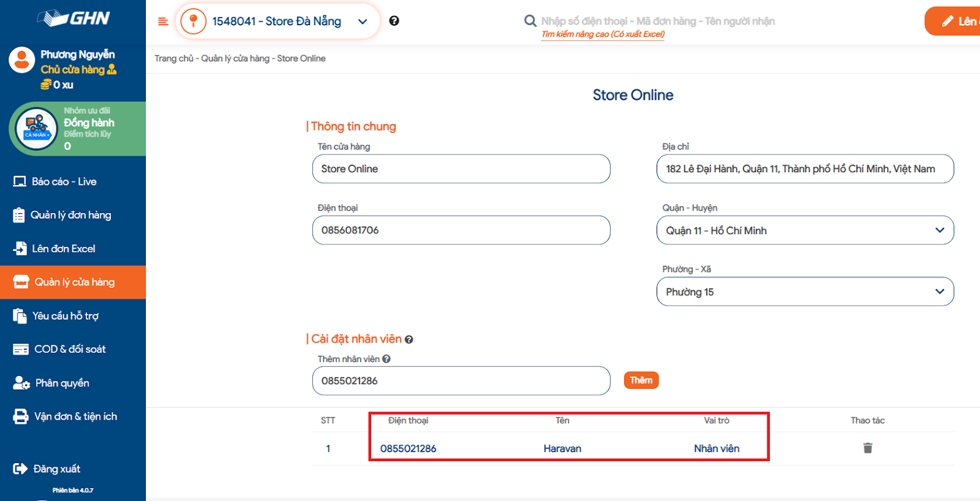Click the Phiên bản 4.0.7 version text
The image size is (980, 501).
point(73,490)
